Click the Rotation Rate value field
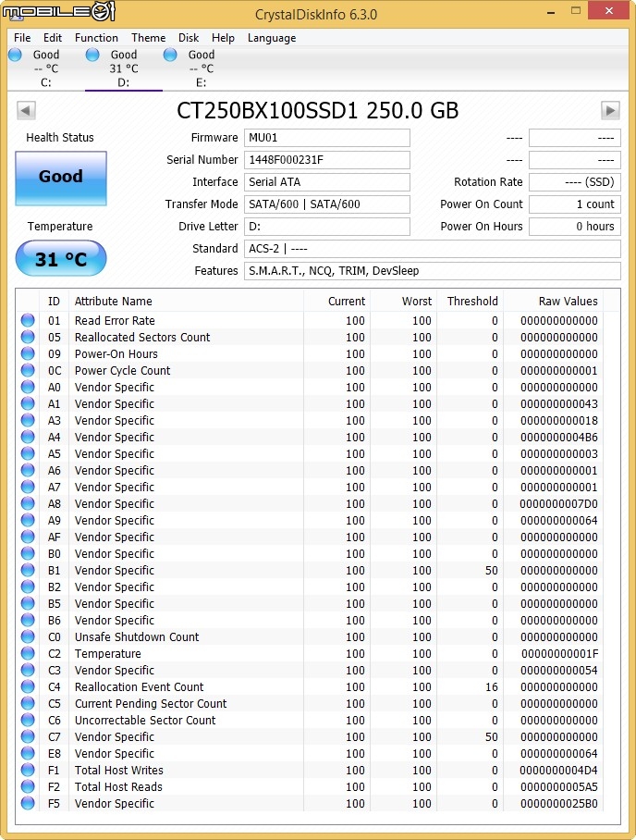The height and width of the screenshot is (840, 636). click(x=575, y=182)
